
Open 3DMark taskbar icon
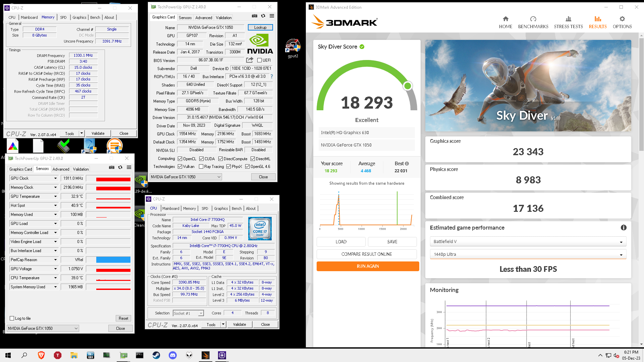(x=206, y=355)
